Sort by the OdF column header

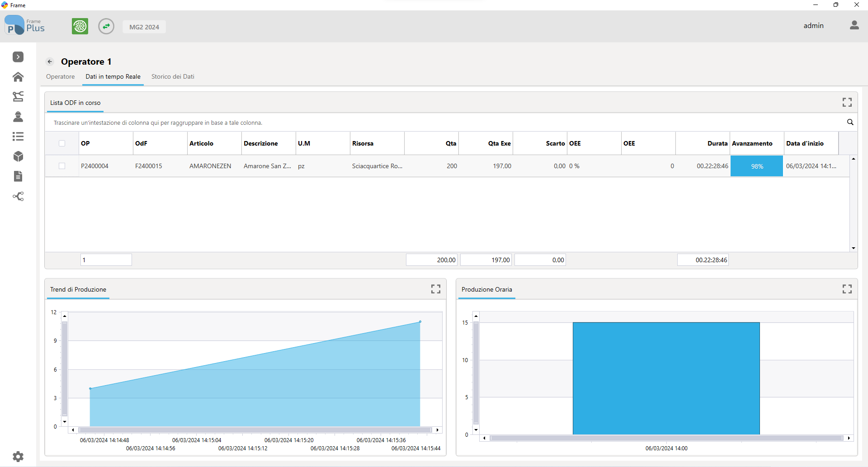point(160,143)
